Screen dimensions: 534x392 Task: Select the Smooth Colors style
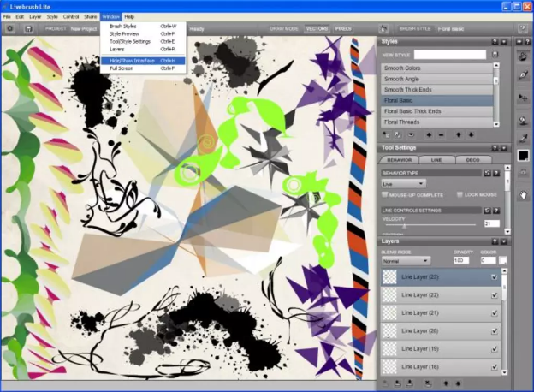[437, 68]
